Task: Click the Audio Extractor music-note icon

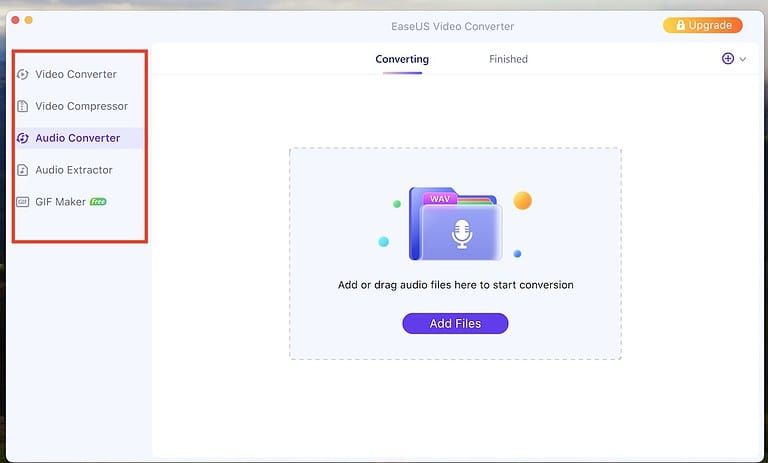Action: click(x=23, y=170)
